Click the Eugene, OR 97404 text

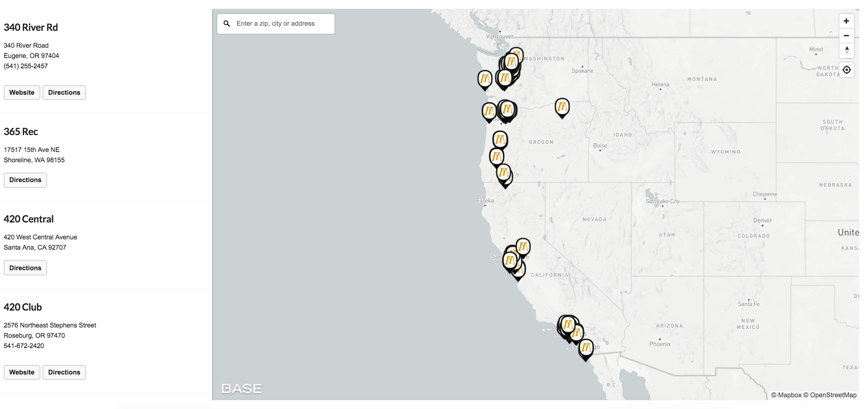tap(31, 56)
